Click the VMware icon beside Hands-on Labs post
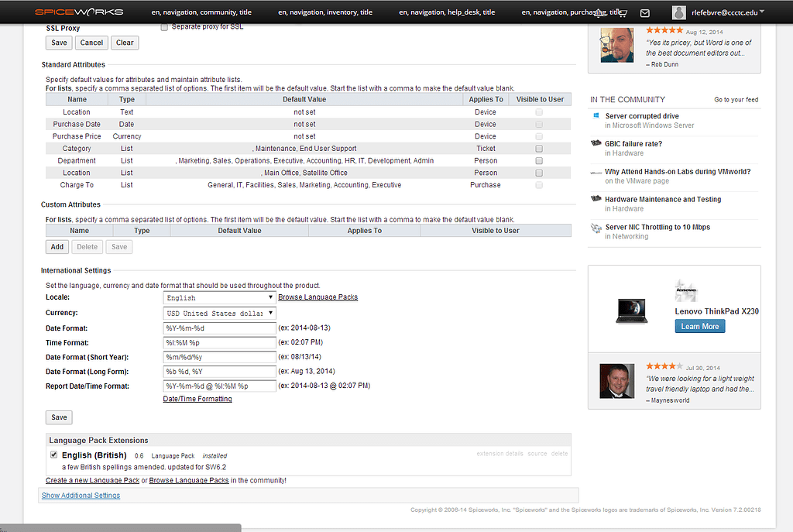This screenshot has height=532, width=793. pos(596,172)
